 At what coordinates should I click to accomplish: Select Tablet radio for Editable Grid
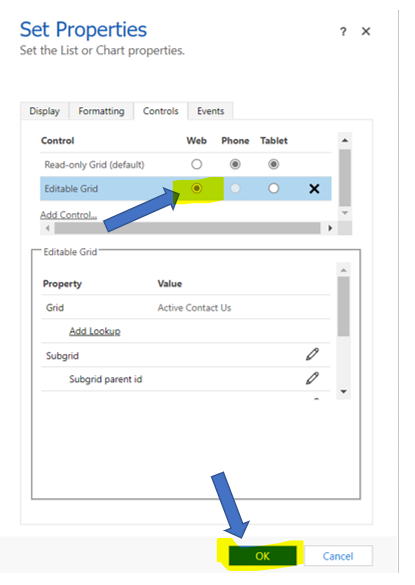coord(274,188)
